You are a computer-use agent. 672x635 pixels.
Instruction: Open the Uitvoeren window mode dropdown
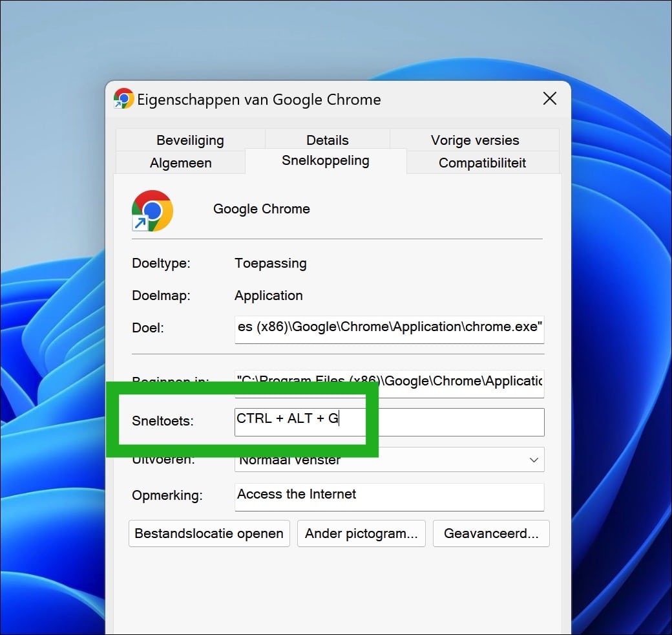coord(388,459)
